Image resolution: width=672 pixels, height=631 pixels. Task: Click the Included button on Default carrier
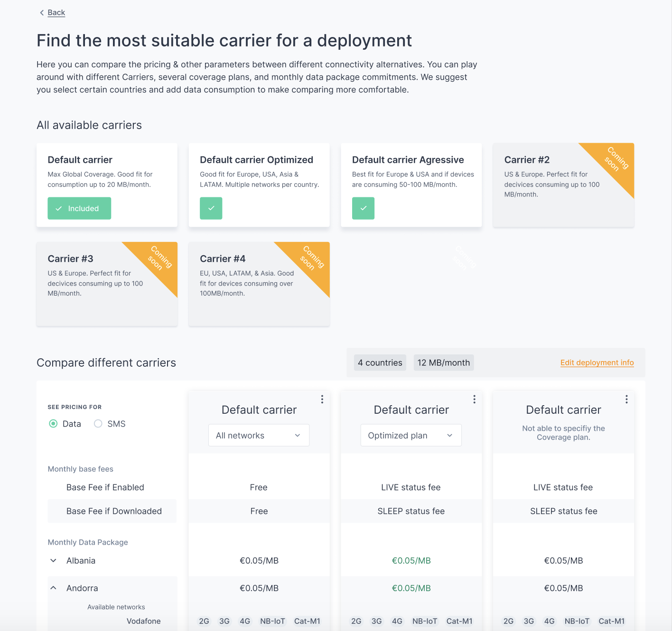[79, 208]
